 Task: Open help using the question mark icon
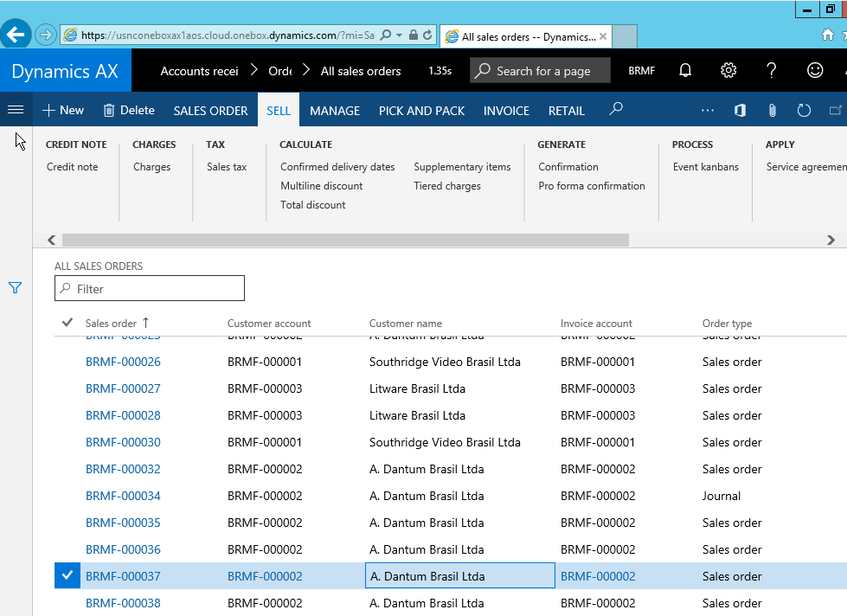tap(771, 70)
